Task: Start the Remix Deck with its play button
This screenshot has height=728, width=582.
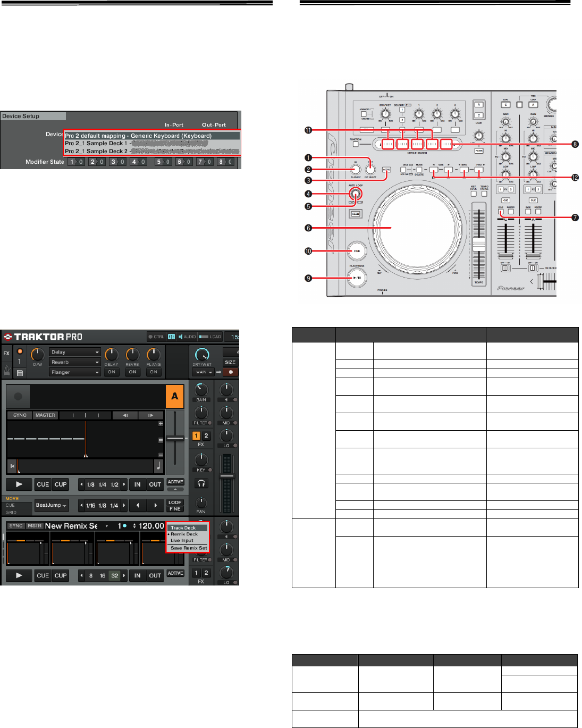Action: pos(19,575)
